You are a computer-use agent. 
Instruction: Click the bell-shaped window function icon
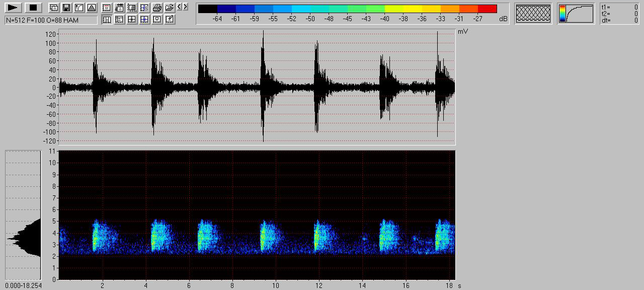[91, 8]
